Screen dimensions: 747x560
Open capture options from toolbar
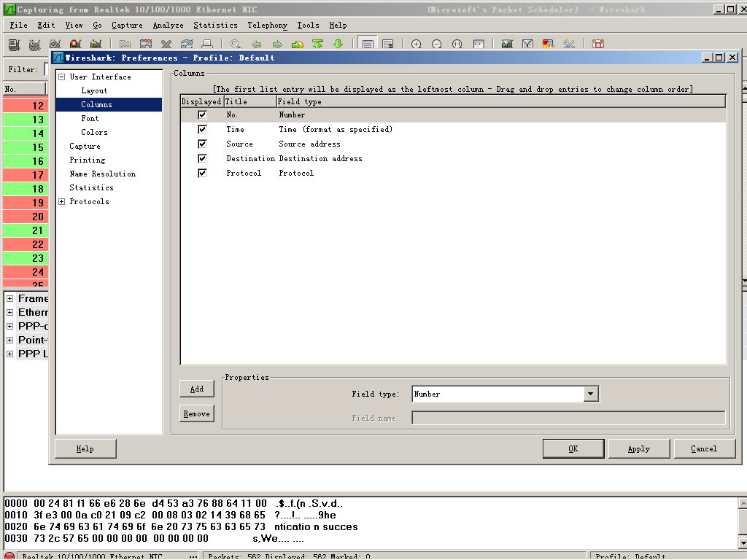click(35, 44)
